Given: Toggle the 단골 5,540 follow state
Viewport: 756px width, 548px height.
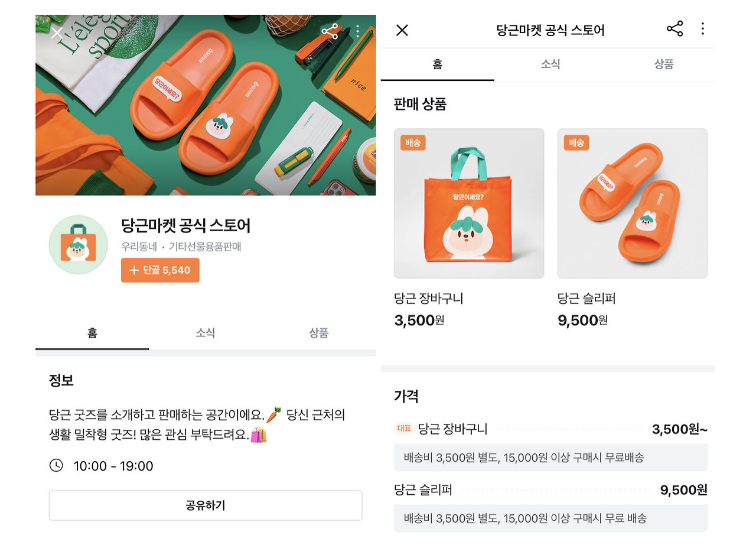Looking at the screenshot, I should (160, 270).
